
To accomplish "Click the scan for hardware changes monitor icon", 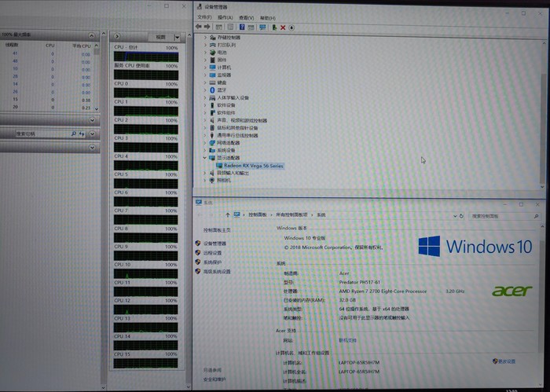I will 262,27.
